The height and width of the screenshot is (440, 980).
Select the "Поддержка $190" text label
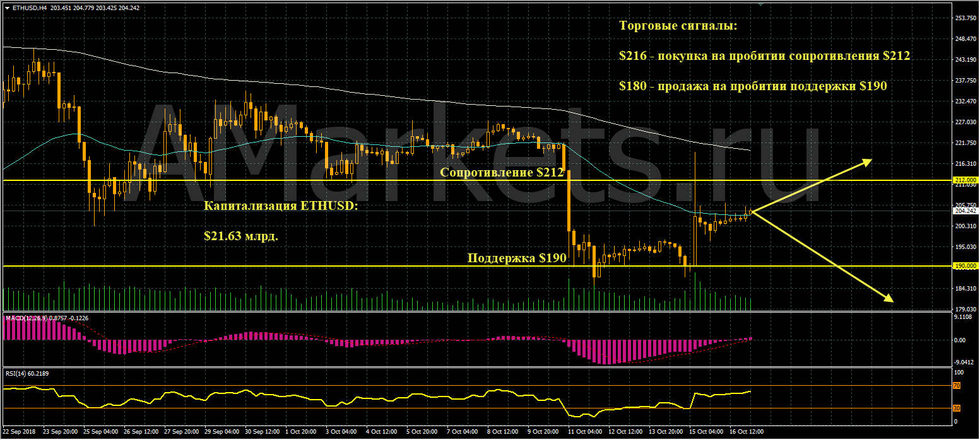point(516,258)
